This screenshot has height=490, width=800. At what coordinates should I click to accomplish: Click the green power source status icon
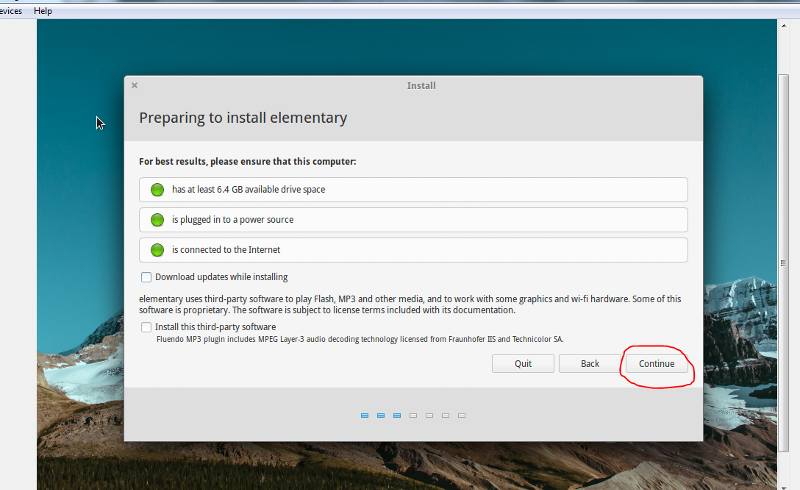pos(157,219)
